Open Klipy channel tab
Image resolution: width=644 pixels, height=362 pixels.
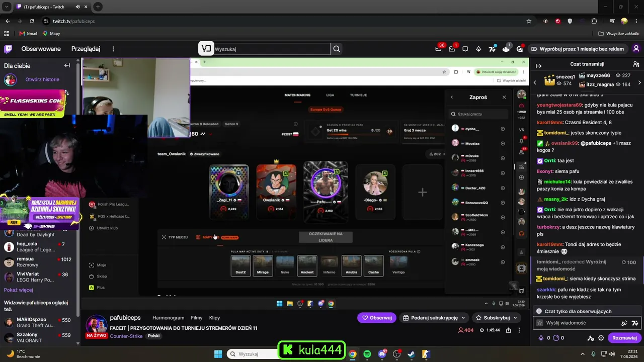tap(215, 318)
